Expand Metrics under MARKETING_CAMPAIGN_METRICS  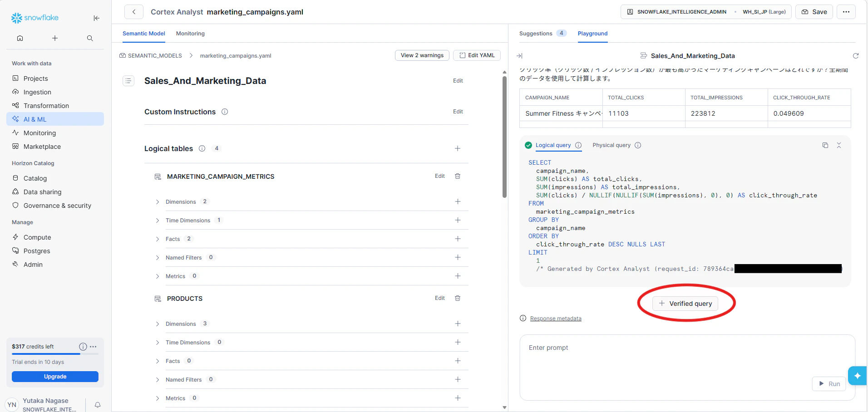click(x=158, y=276)
